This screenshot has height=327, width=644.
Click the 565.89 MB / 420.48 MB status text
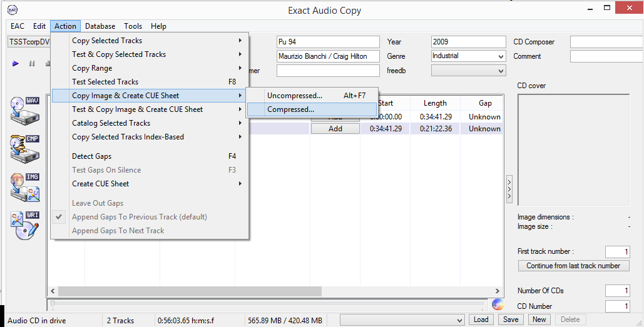pyautogui.click(x=285, y=321)
